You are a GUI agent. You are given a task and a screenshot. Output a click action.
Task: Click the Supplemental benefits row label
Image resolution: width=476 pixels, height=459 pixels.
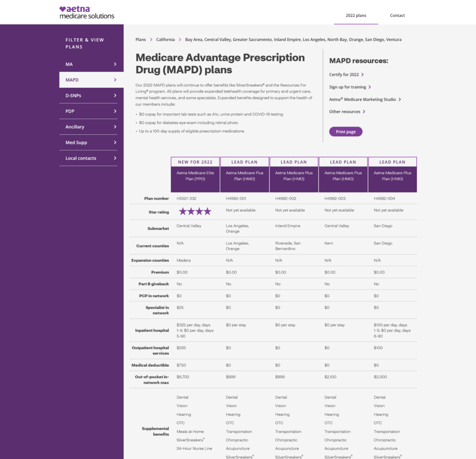(155, 432)
